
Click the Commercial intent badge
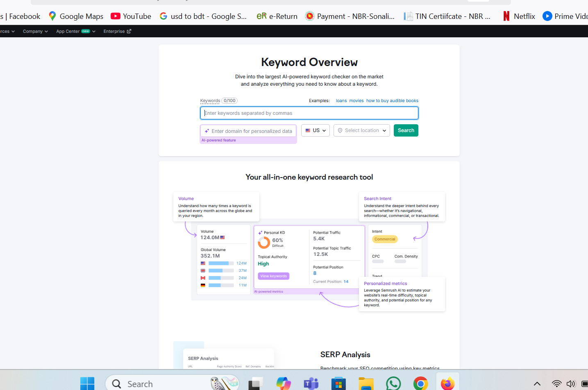click(385, 239)
